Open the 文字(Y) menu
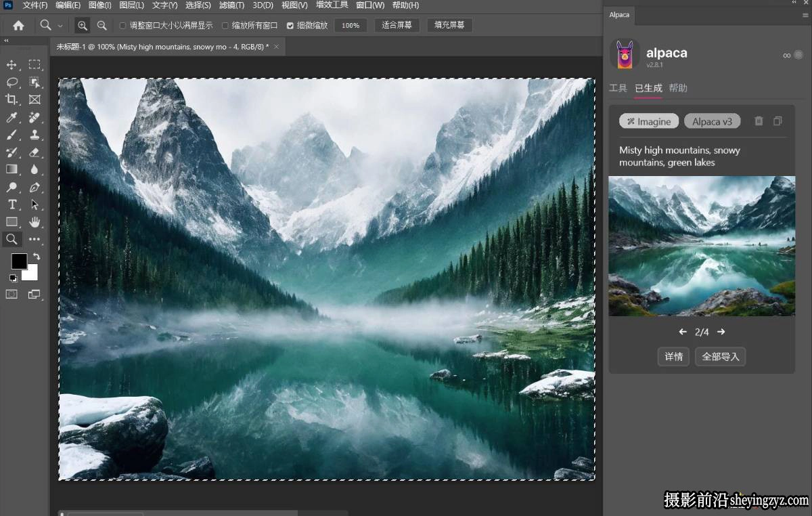The width and height of the screenshot is (812, 516). click(x=164, y=5)
